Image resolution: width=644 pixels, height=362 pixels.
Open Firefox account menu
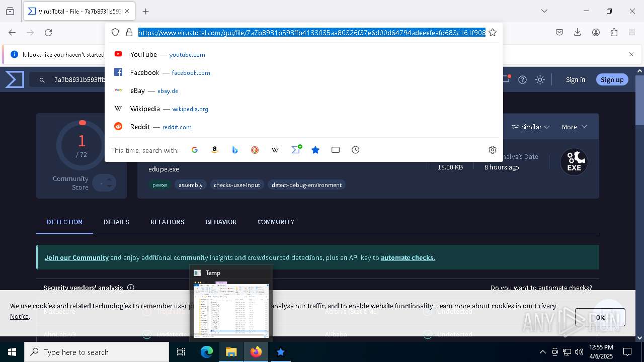596,32
